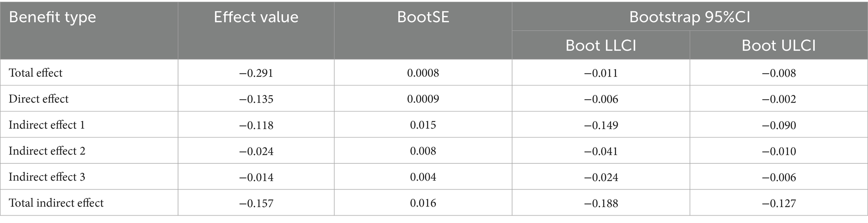
Task: Select the "Direct effect" row label
Action: pos(39,99)
